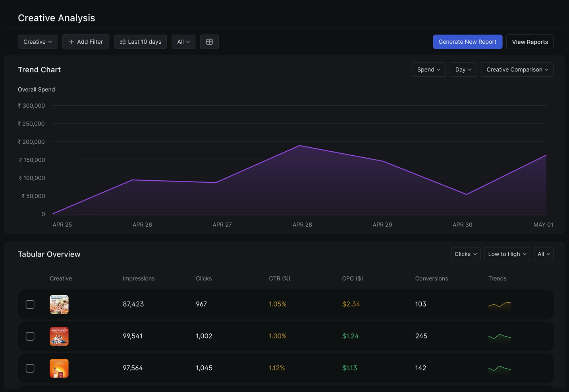The width and height of the screenshot is (569, 392).
Task: Change the Low to High sort order
Action: [x=507, y=254]
